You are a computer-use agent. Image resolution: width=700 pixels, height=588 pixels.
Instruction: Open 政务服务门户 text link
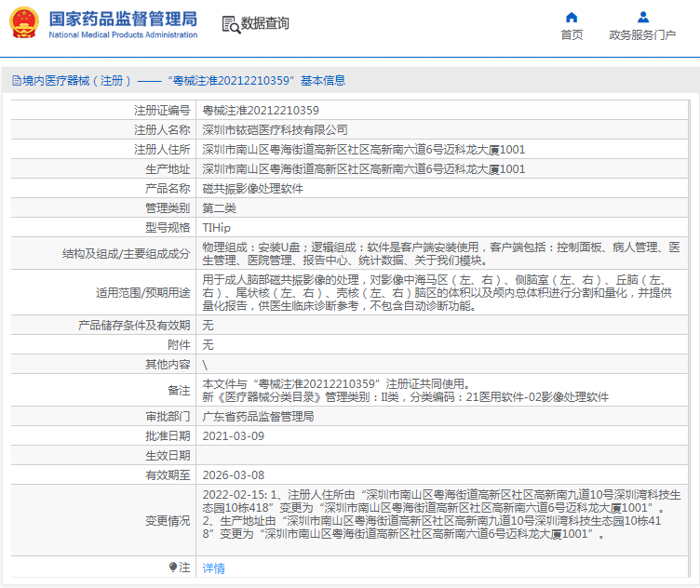pos(642,35)
